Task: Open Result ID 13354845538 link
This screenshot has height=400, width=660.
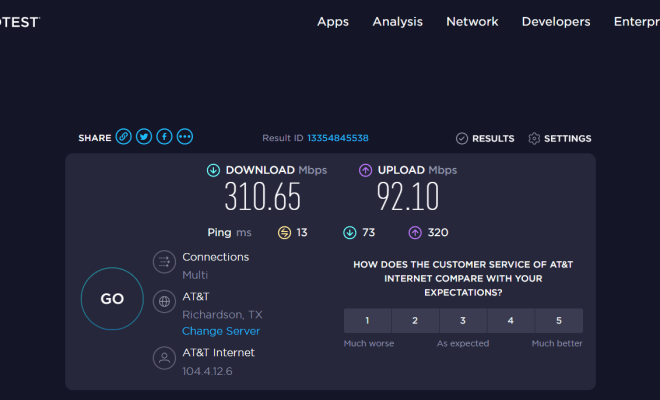Action: click(338, 138)
